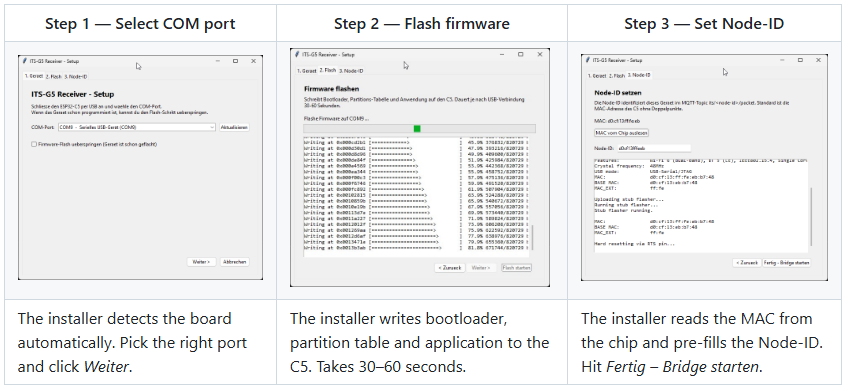Select '3. Node-ID' tab in Step 2 window
Screen dimensions: 849x388
pos(351,71)
